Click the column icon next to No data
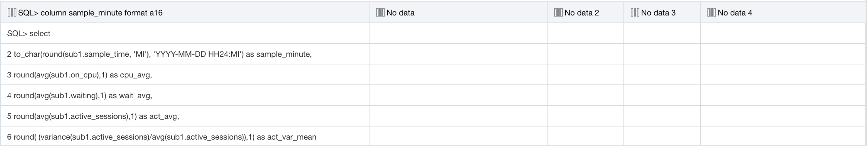 pos(380,12)
